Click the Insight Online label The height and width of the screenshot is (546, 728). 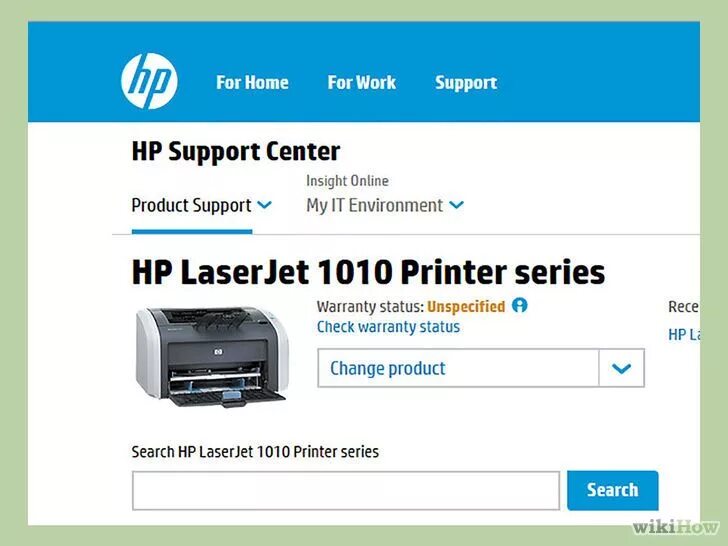click(x=347, y=181)
